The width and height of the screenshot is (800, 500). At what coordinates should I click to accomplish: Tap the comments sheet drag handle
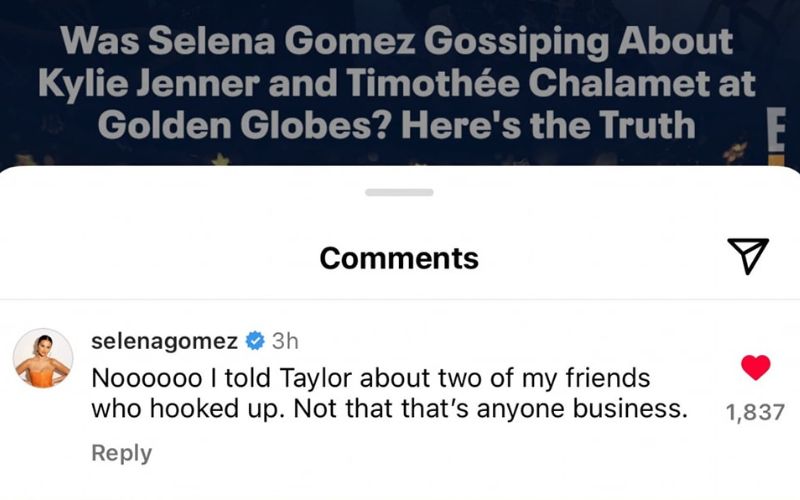click(399, 192)
